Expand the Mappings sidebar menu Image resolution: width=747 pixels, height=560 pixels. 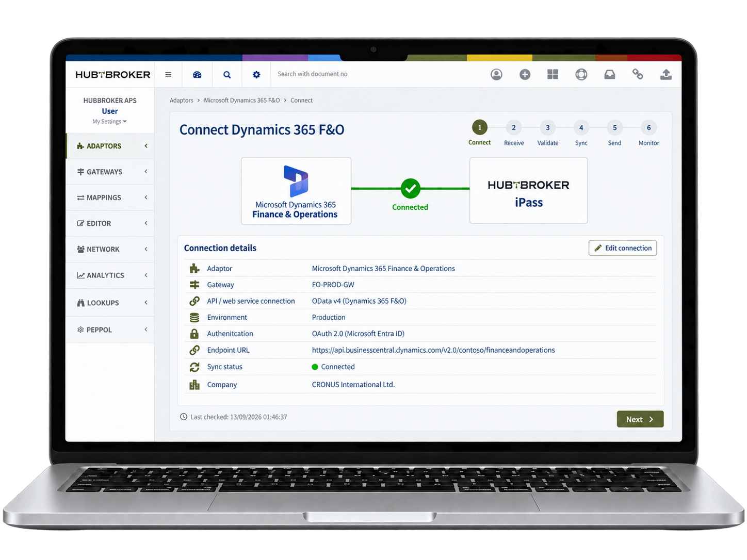[110, 197]
